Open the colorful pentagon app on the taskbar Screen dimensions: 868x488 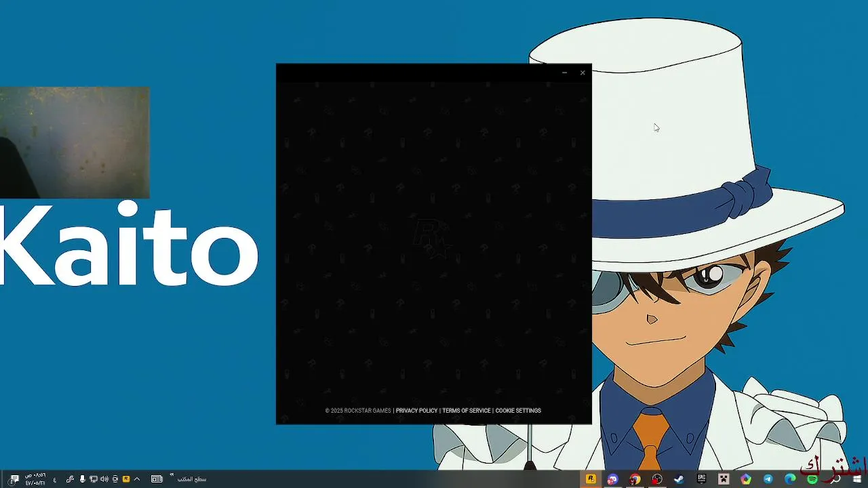click(x=746, y=479)
